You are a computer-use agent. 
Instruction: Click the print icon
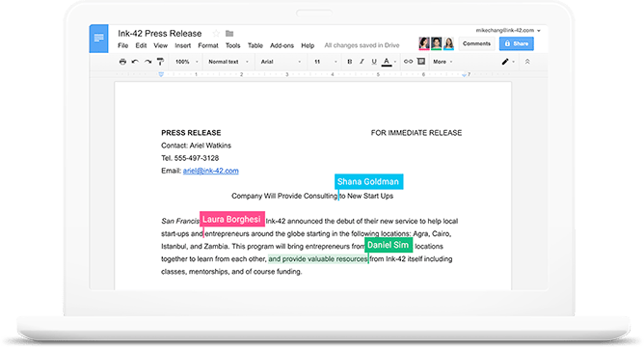pyautogui.click(x=122, y=62)
